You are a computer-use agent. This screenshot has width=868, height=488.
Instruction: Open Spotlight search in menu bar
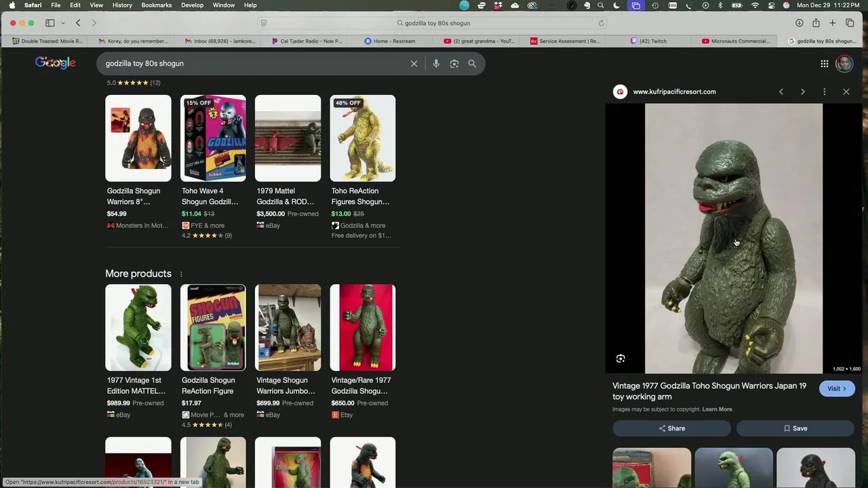pos(601,5)
